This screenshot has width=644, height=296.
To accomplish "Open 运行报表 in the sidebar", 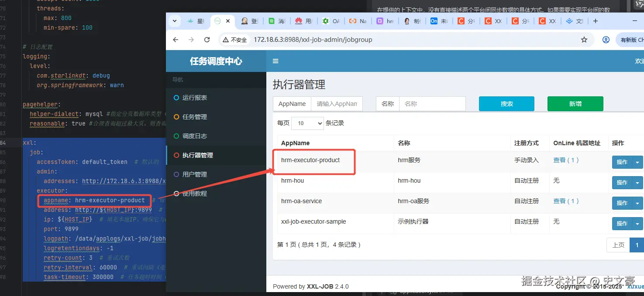I will [x=216, y=98].
